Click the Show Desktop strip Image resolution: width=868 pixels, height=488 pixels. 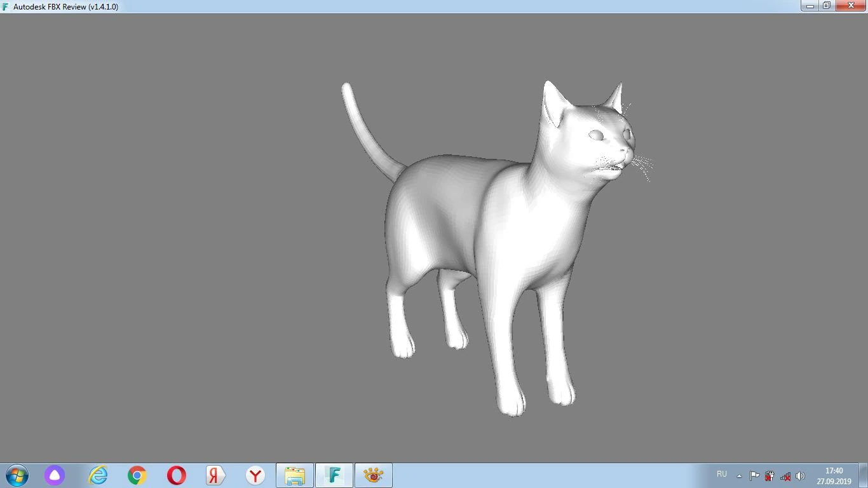click(x=864, y=475)
